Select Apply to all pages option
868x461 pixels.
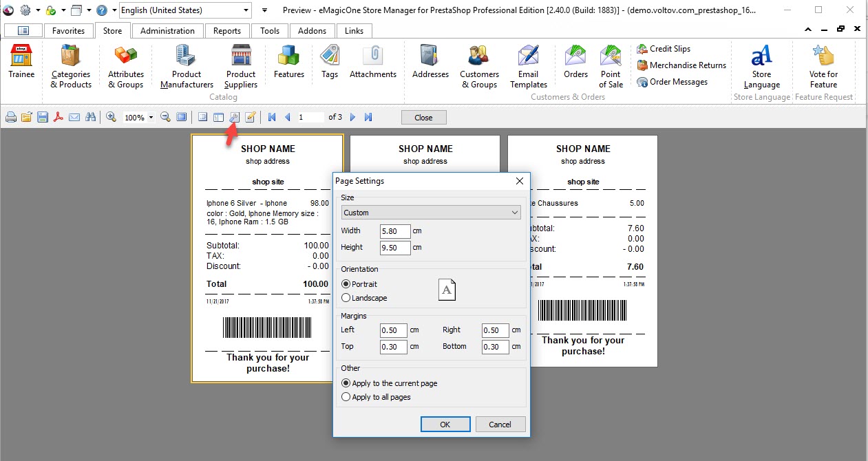pyautogui.click(x=346, y=397)
